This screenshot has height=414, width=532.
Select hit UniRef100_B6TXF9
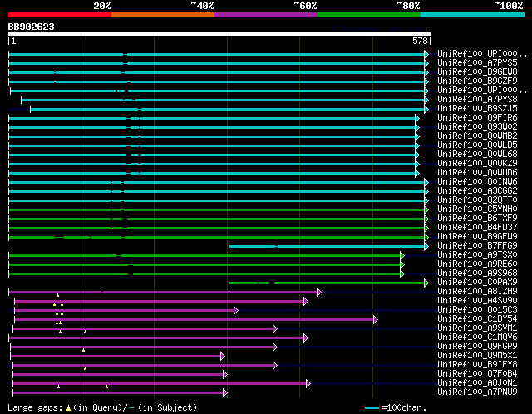pos(477,219)
